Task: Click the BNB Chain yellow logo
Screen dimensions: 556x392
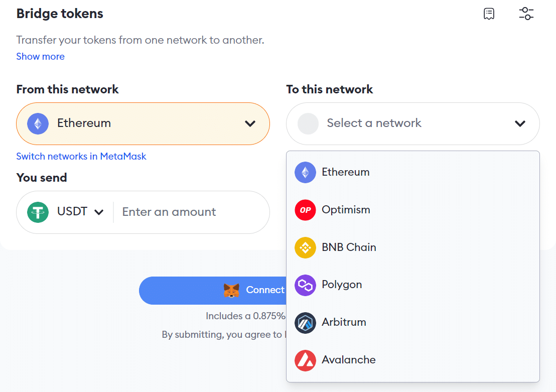Action: (x=305, y=247)
